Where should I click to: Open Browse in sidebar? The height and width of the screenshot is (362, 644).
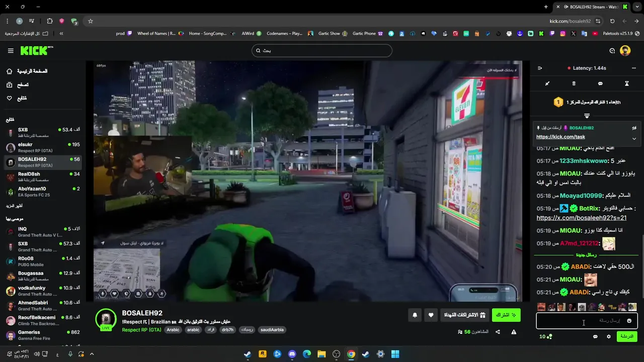tap(17, 85)
